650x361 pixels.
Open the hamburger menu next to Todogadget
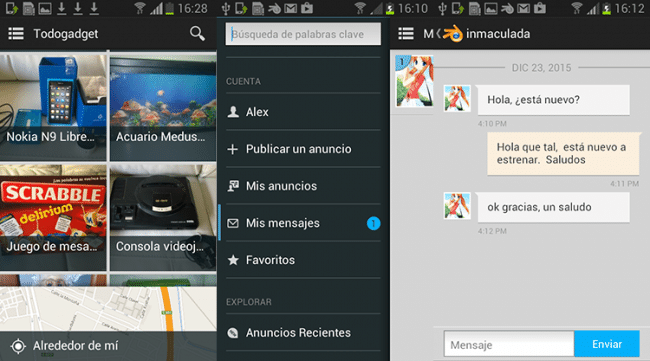[16, 34]
